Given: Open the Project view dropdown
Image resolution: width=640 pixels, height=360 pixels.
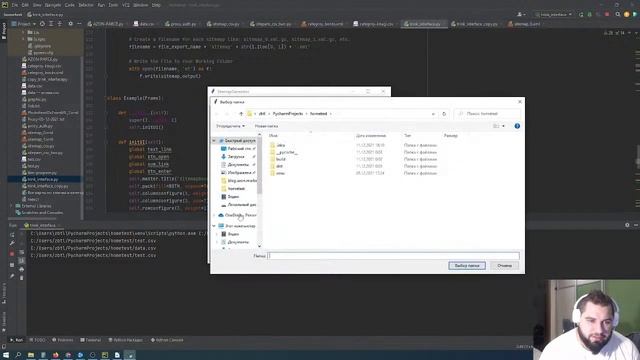Looking at the screenshot, I should tap(24, 24).
